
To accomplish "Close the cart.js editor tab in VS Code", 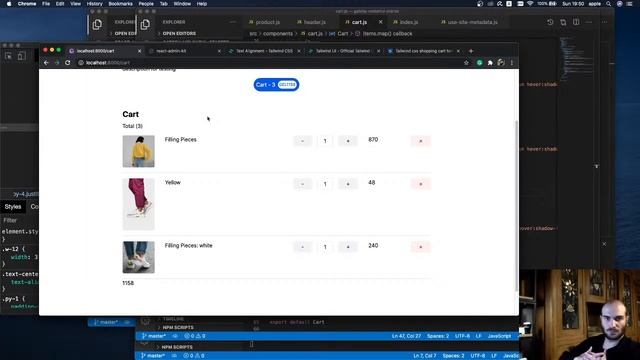I will pyautogui.click(x=380, y=22).
